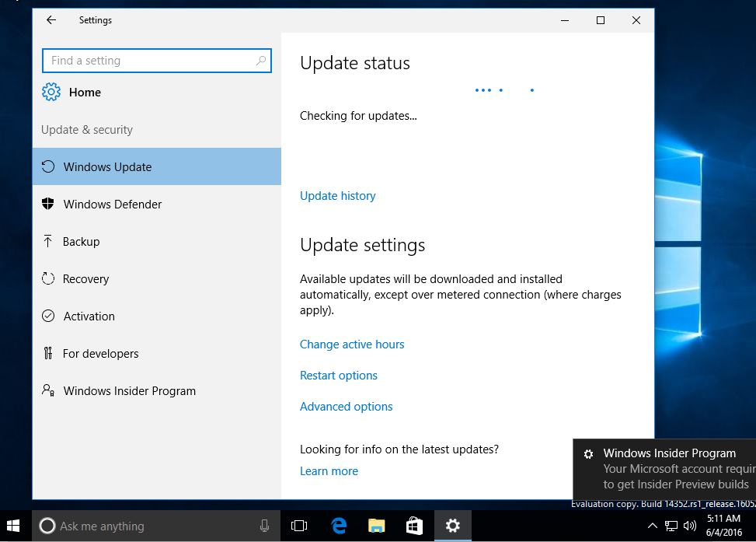Open the Start menu
Viewport: 756px width, 542px height.
click(13, 526)
